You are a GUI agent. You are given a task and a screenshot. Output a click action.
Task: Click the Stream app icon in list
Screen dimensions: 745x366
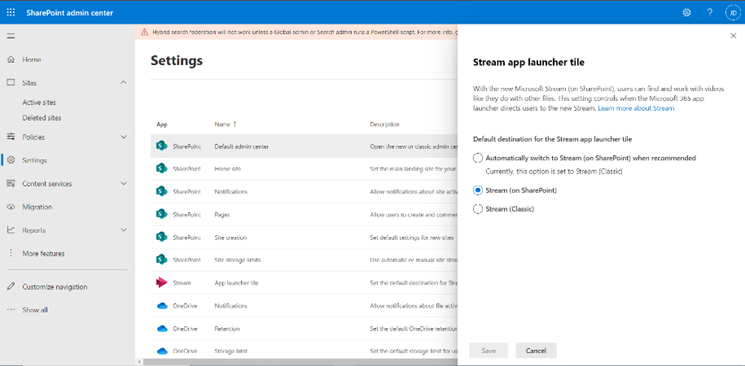coord(162,283)
